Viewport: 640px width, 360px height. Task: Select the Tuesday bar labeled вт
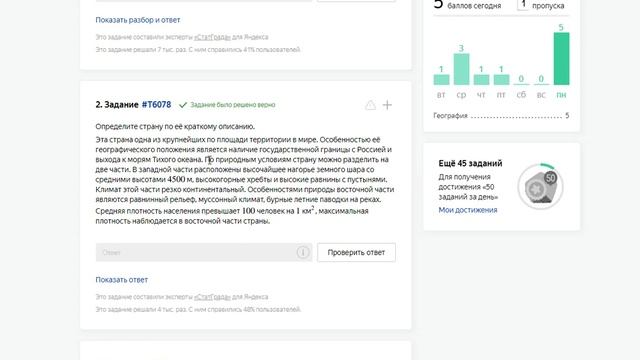coord(441,80)
